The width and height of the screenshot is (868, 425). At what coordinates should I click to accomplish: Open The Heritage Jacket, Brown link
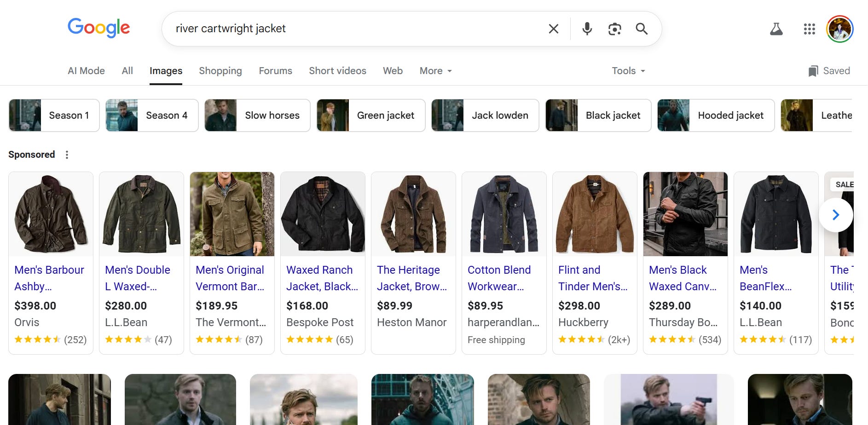412,278
